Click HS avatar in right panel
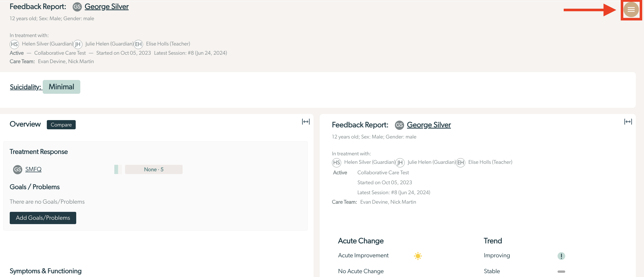This screenshot has width=644, height=277. point(337,163)
